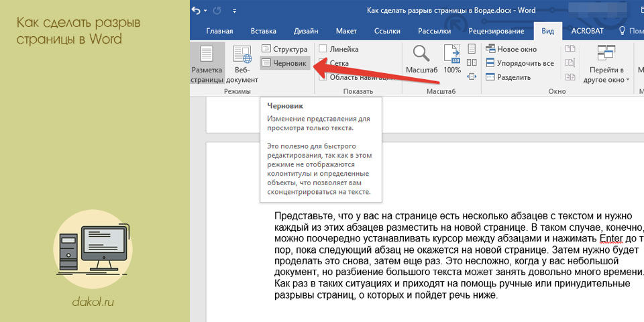Choose Multiple Pages zoom icon
644x322 pixels.
pyautogui.click(x=472, y=62)
